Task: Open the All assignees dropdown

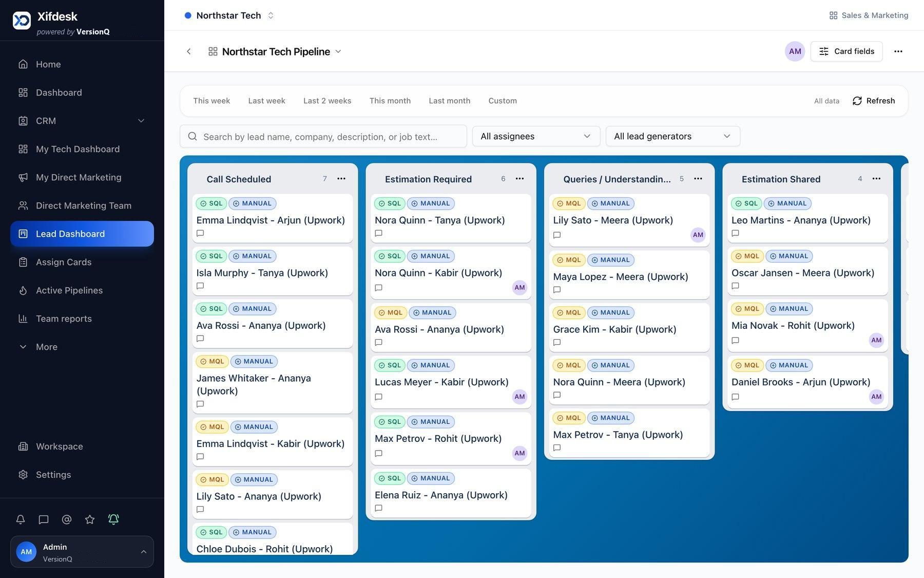Action: coord(536,136)
